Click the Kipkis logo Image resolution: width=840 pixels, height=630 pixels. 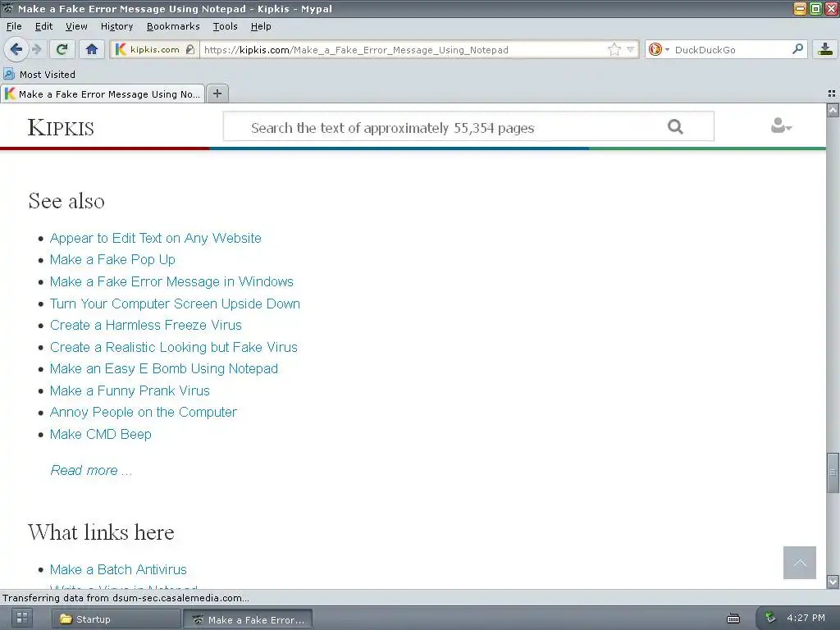tap(61, 127)
